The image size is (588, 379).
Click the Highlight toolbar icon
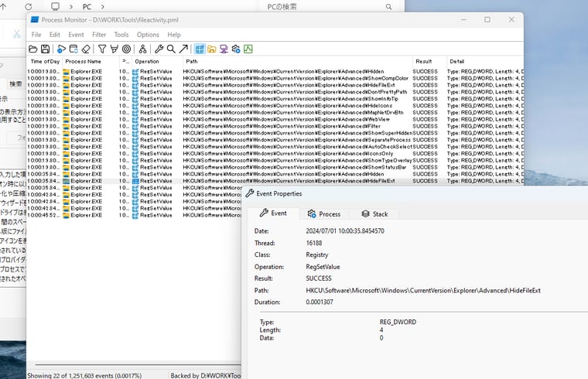click(x=114, y=49)
